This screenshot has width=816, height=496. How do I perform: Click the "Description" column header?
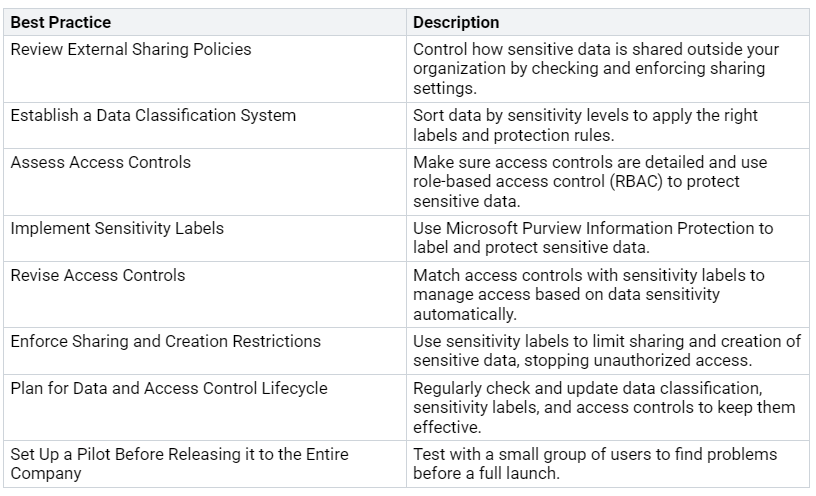[x=456, y=22]
